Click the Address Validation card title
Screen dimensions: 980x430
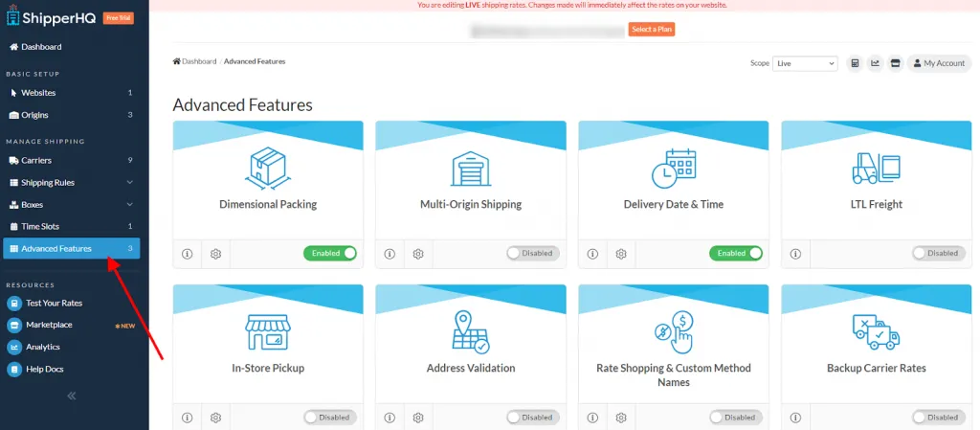point(471,368)
